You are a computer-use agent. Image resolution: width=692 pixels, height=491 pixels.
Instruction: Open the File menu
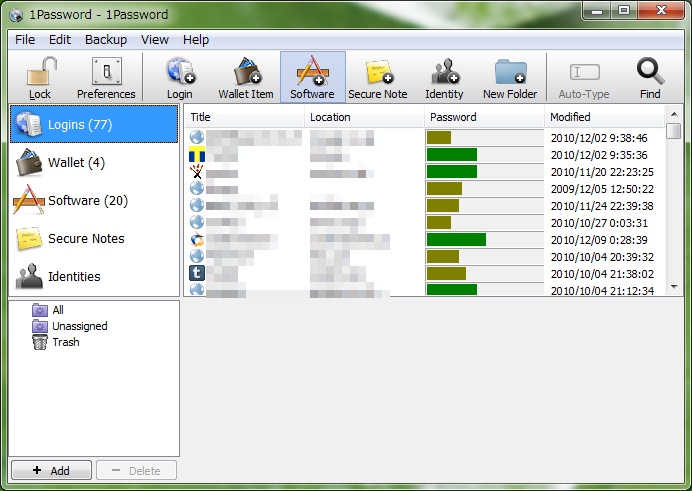[25, 40]
